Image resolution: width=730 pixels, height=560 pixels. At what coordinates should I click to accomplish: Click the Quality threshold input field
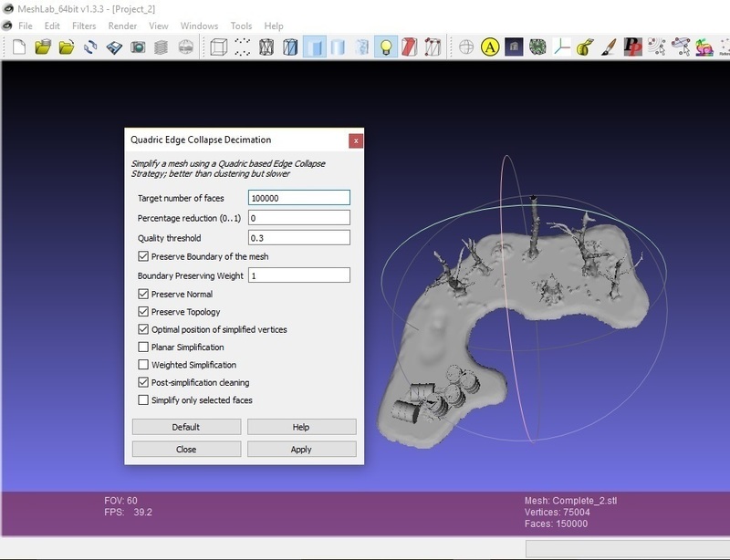(299, 238)
